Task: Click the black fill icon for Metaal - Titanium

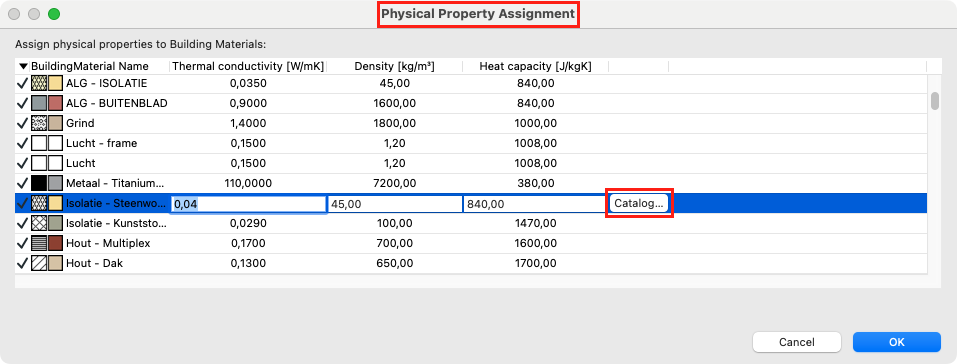Action: [x=39, y=183]
